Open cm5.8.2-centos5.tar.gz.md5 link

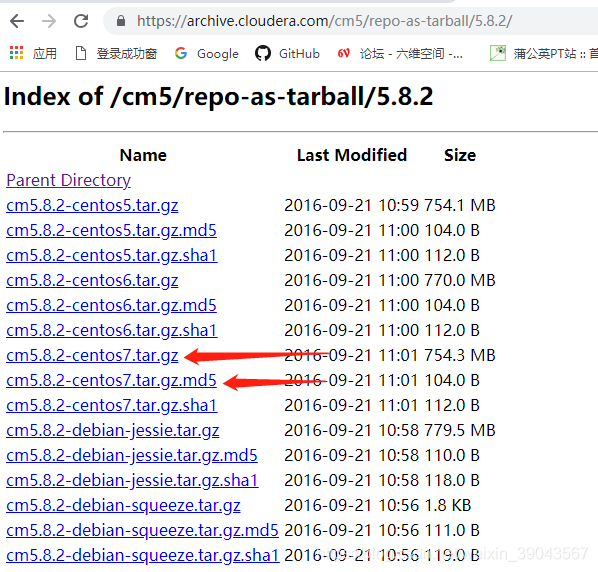tap(111, 230)
